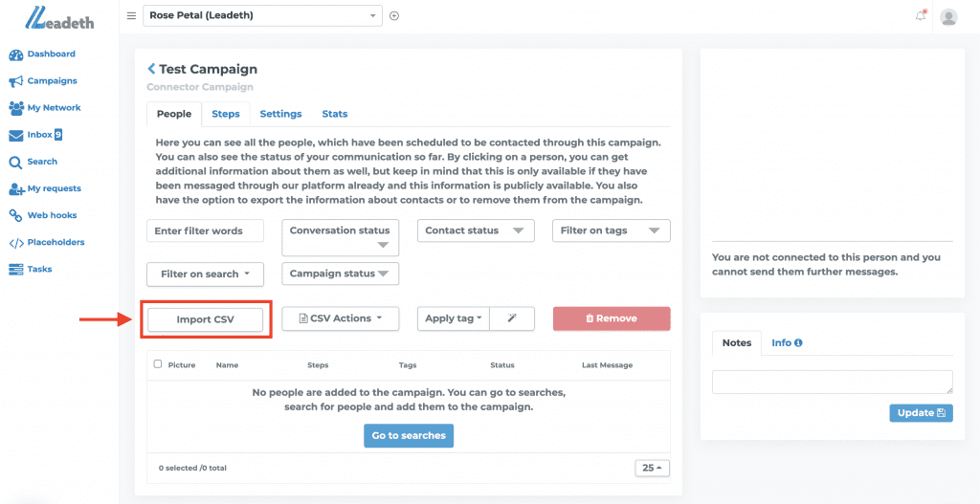The image size is (980, 504).
Task: Switch to the Settings tab
Action: pyautogui.click(x=280, y=115)
